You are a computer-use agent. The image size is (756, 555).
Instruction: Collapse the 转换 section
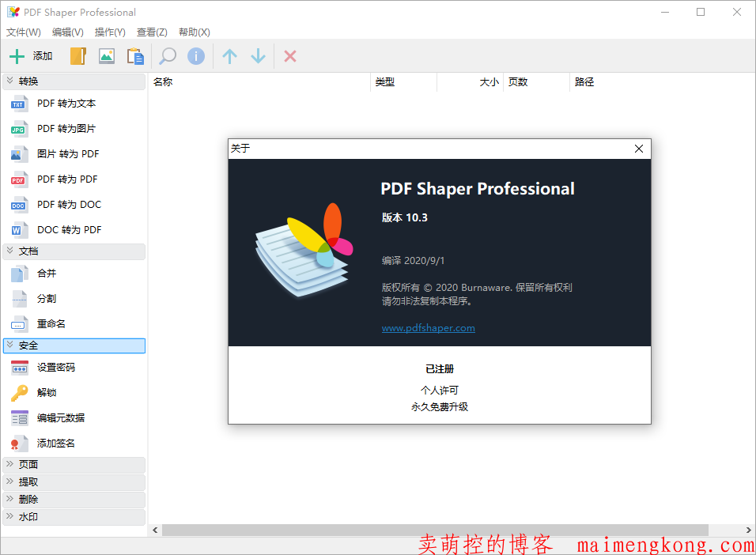point(74,81)
